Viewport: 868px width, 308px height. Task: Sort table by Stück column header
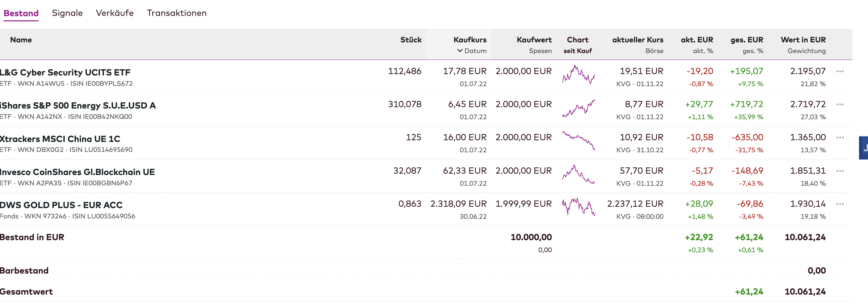[411, 40]
